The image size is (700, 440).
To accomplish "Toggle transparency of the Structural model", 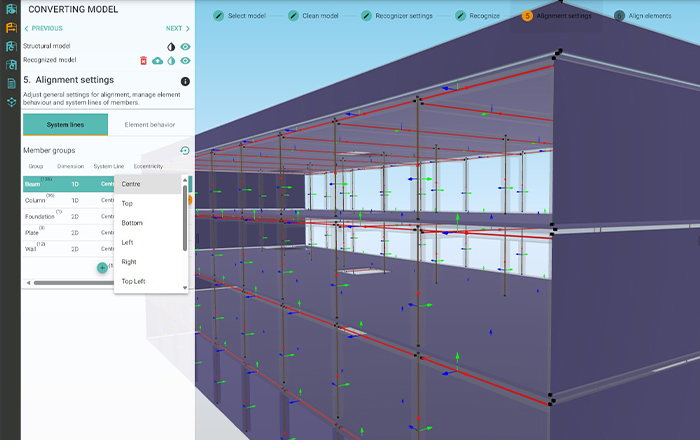I will click(x=171, y=47).
